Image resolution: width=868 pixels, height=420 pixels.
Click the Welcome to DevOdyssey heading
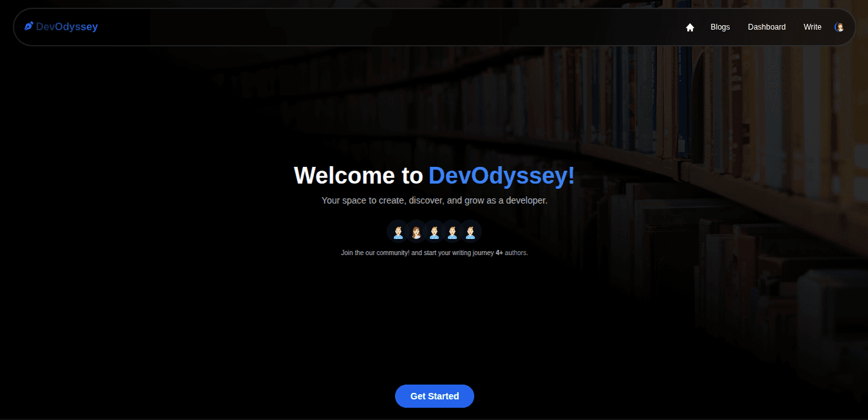pyautogui.click(x=434, y=175)
